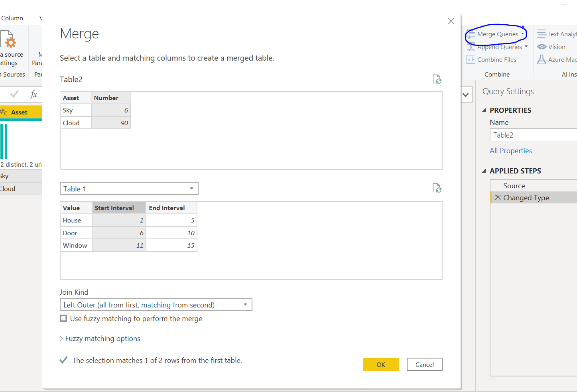This screenshot has width=577, height=392.
Task: Click the refresh preview icon beside Table 1 dropdown
Action: (x=437, y=188)
